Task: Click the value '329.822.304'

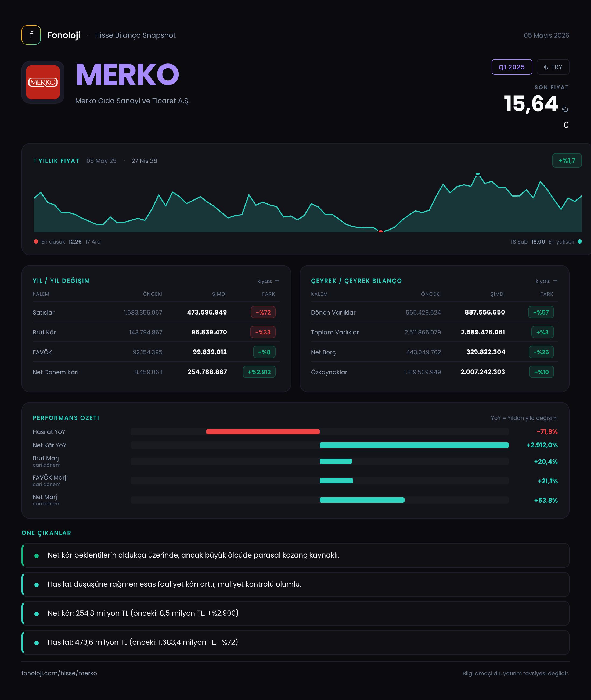Action: click(x=486, y=352)
